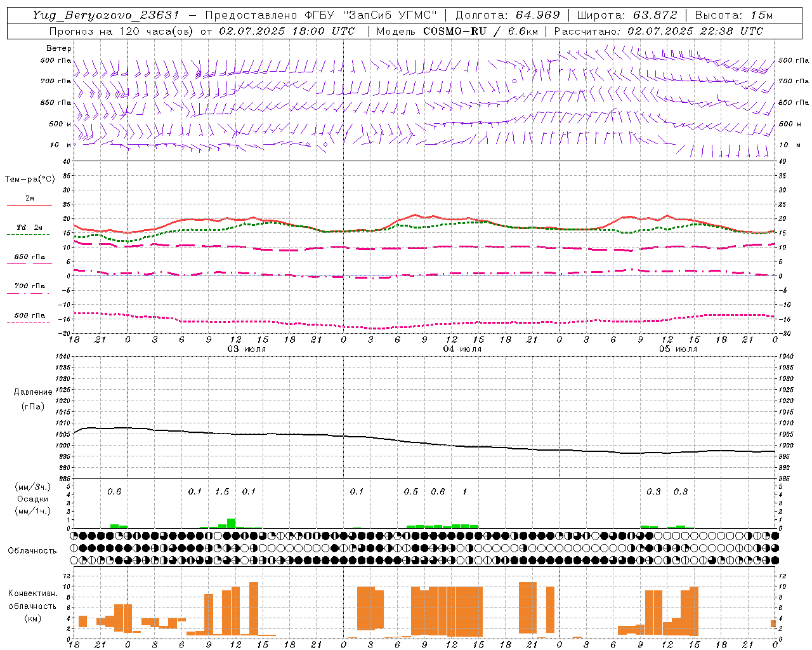Viewport: 812px width, 650px height.
Task: Click the precipitation value 1 on 04 июля
Action: pos(465,492)
